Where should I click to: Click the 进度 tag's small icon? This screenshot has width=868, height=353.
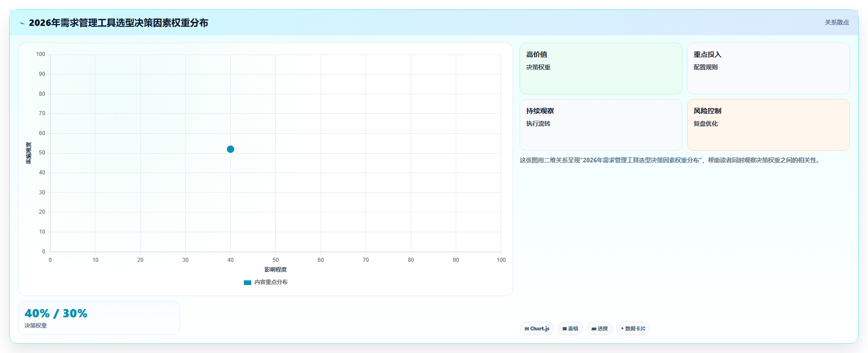point(594,329)
